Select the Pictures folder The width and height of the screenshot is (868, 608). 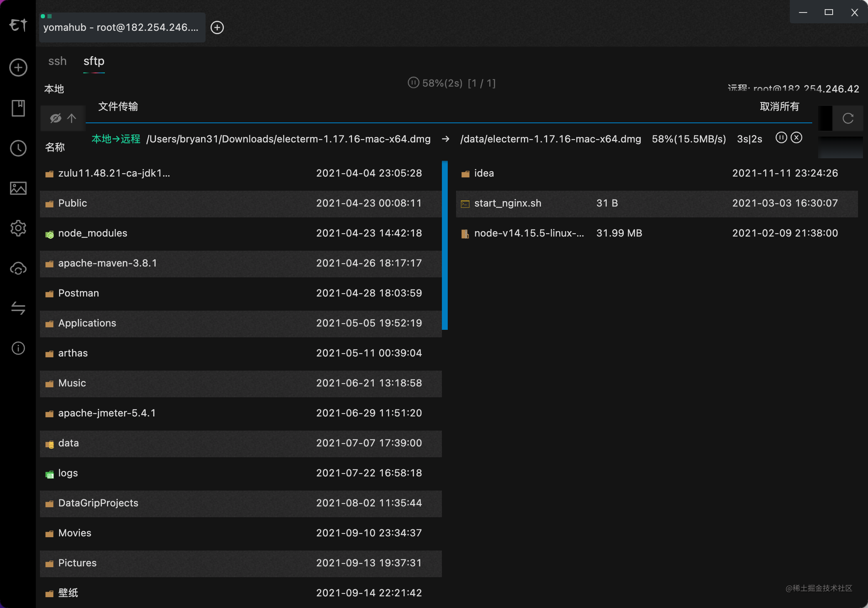tap(241, 563)
